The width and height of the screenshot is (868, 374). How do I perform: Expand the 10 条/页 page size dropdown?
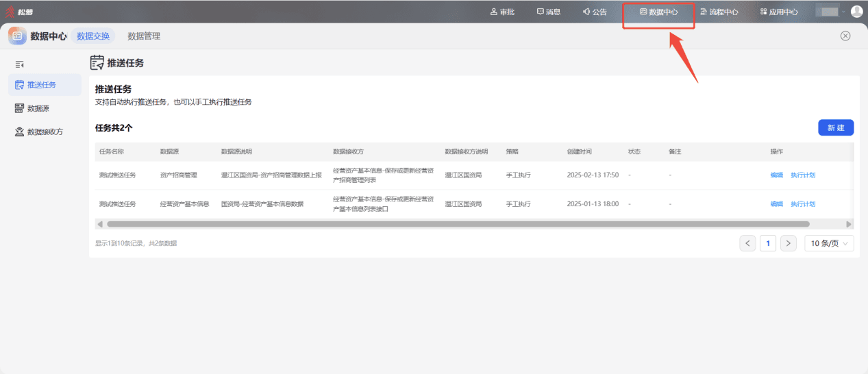click(829, 243)
